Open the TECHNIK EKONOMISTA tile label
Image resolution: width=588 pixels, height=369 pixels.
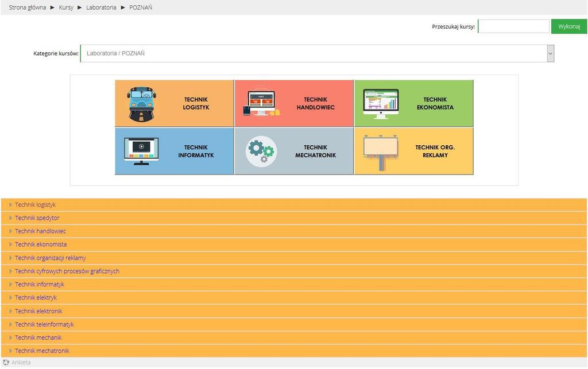435,103
